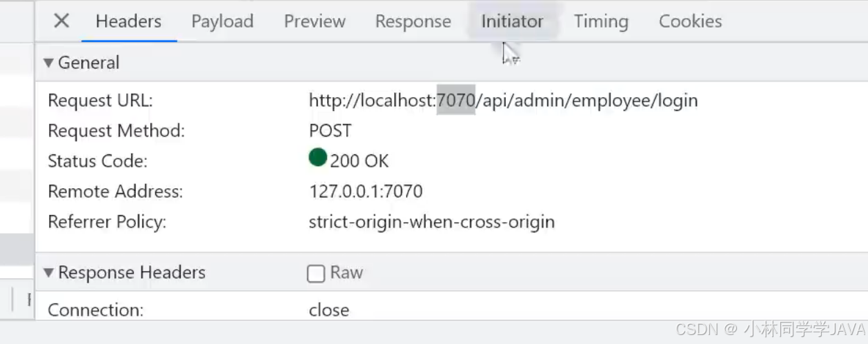
Task: Click the General section title
Action: (x=88, y=63)
